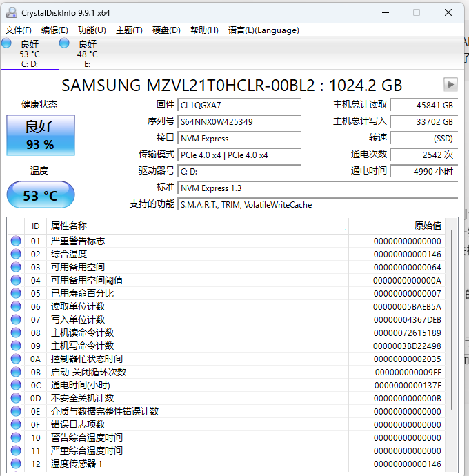
Task: Click the blue status orb for disk C: D:
Action: point(6,43)
